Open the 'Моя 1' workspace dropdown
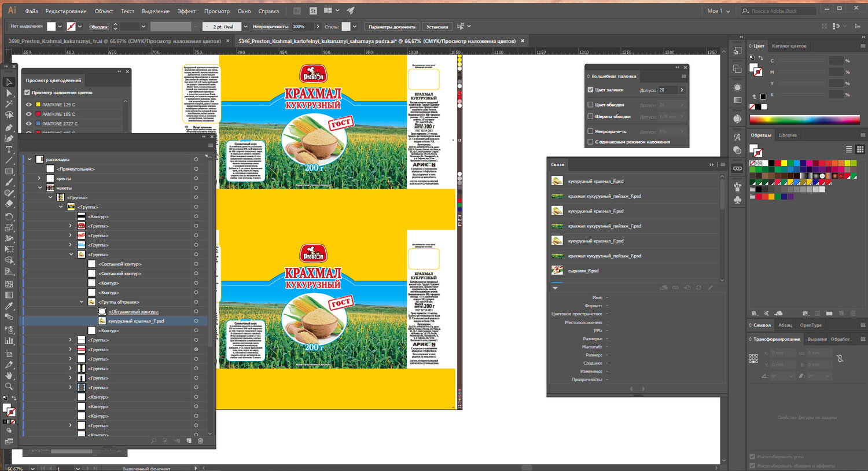Image resolution: width=868 pixels, height=471 pixels. point(719,11)
